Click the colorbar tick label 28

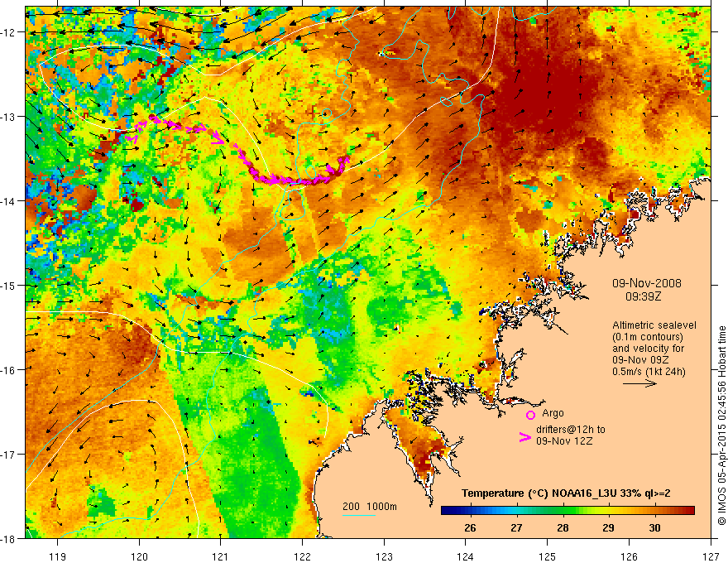[x=563, y=528]
